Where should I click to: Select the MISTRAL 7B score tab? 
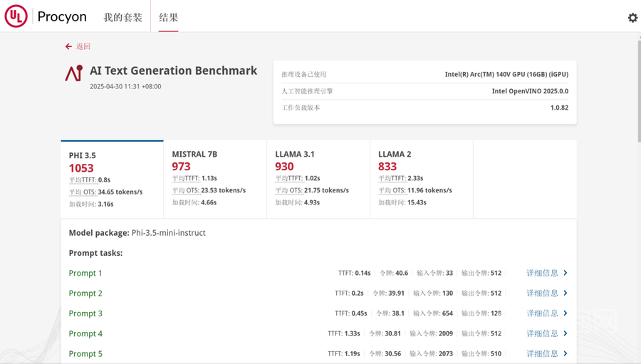point(214,179)
